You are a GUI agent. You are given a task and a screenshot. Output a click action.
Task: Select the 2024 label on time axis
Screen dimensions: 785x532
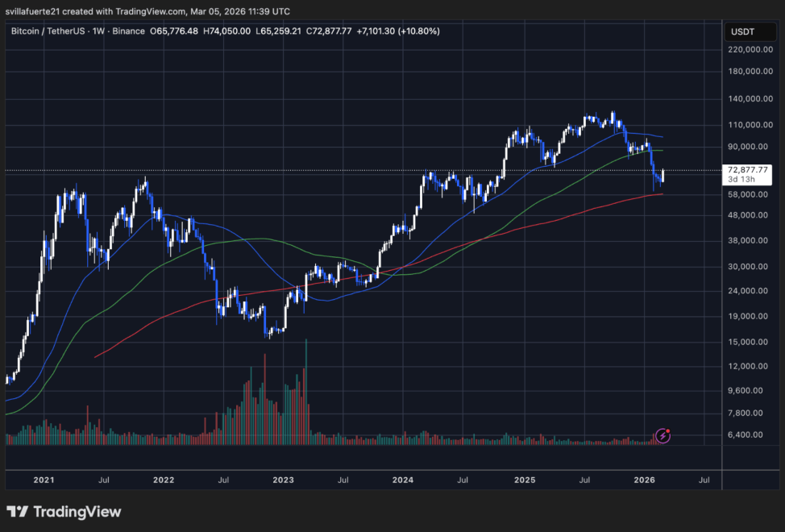(403, 480)
